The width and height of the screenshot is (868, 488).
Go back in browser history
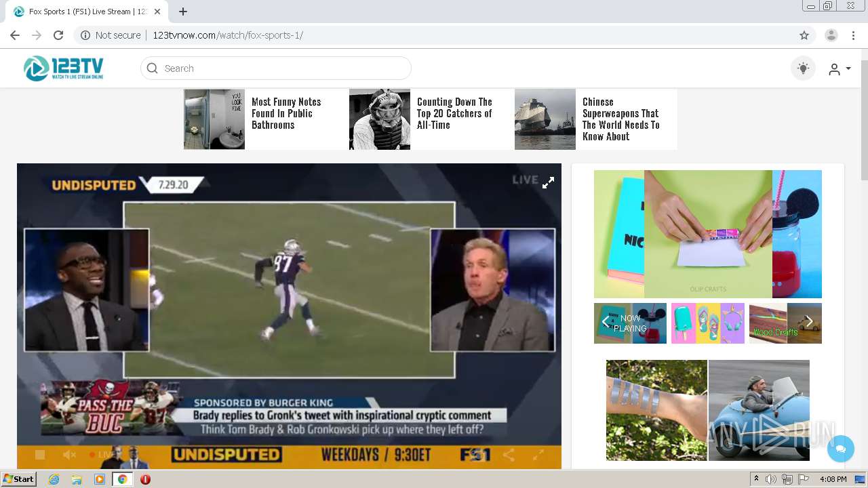coord(15,35)
